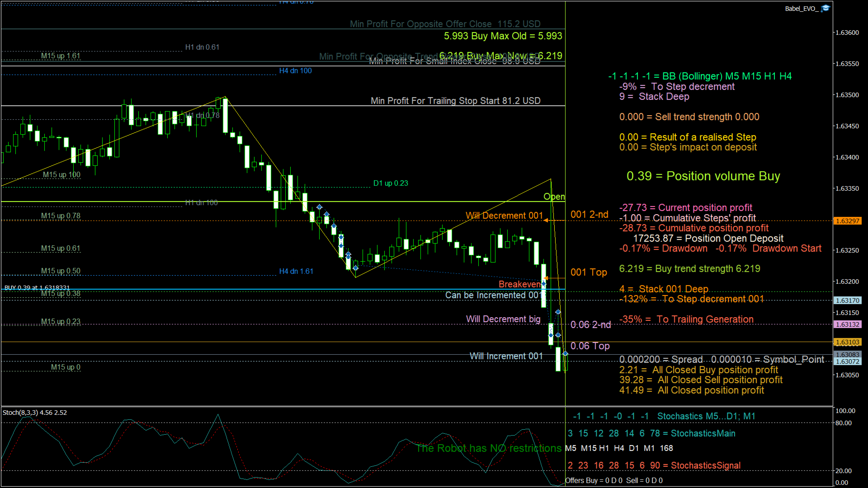Click the Offers Buy status text

pos(614,481)
